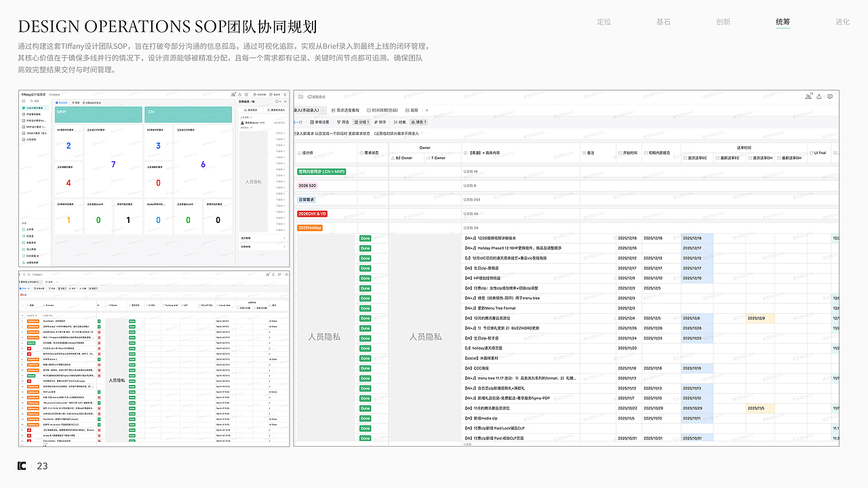The height and width of the screenshot is (488, 868).
Task: Click the 【渠道】+具体内容 column header
Action: (521, 153)
